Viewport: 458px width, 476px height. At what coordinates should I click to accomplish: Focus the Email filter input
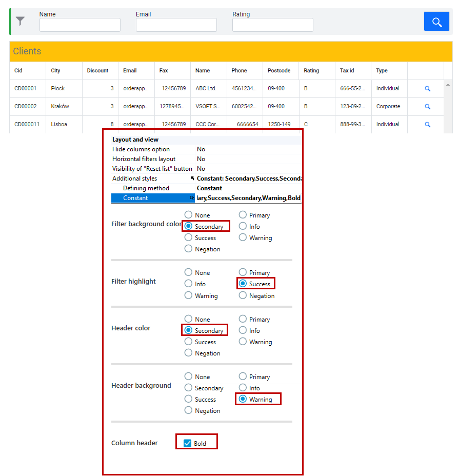(x=176, y=25)
